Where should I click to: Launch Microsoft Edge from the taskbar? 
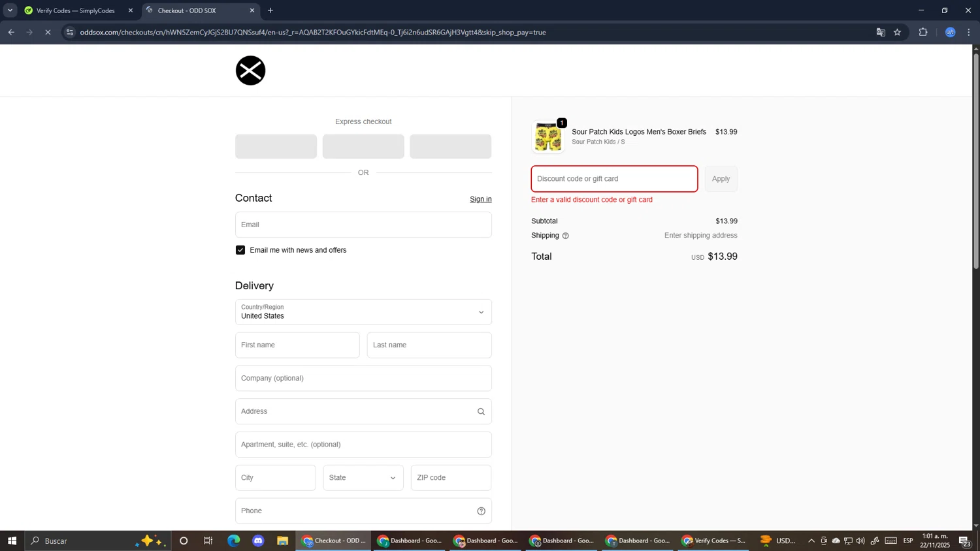pos(233,541)
